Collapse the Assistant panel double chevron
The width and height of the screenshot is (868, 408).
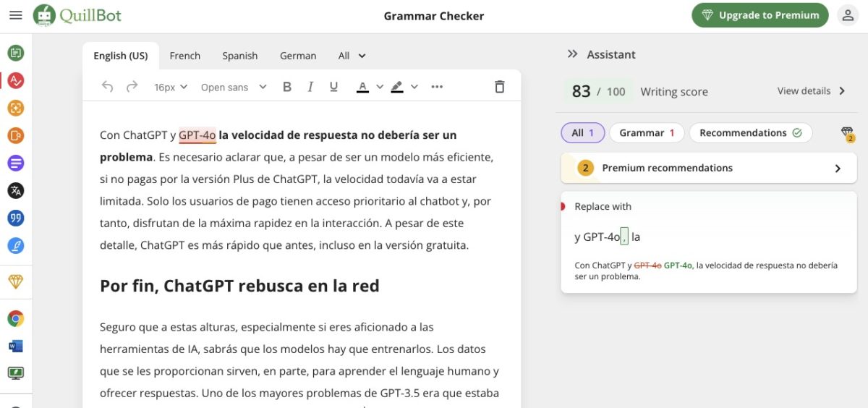coord(573,54)
